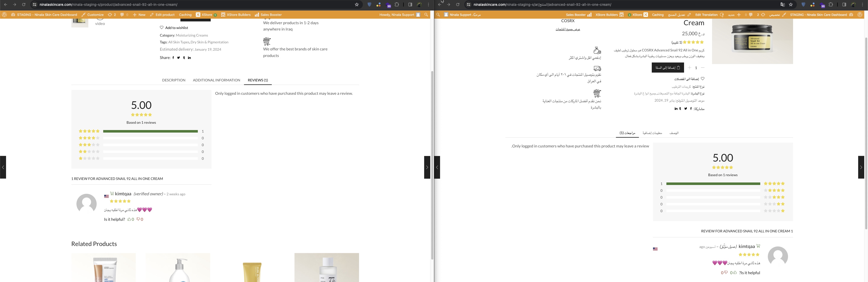This screenshot has height=282, width=868.
Task: Bookmark the page in the left browser window
Action: click(x=357, y=5)
